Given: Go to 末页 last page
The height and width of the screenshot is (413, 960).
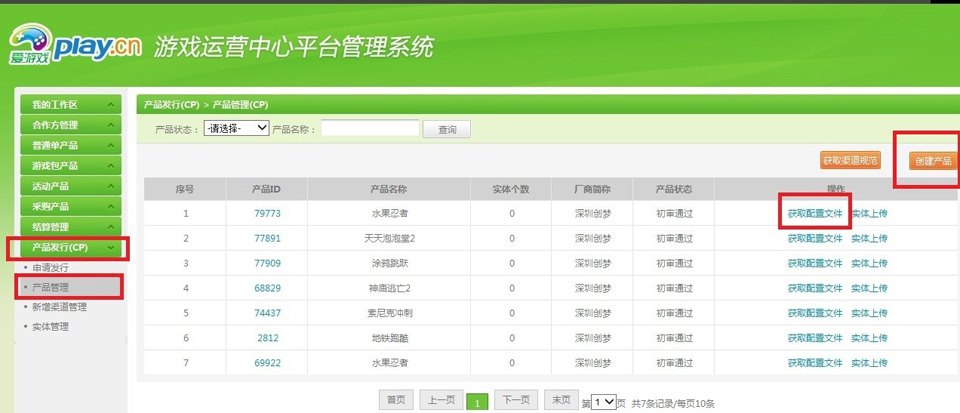Looking at the screenshot, I should pos(561,400).
